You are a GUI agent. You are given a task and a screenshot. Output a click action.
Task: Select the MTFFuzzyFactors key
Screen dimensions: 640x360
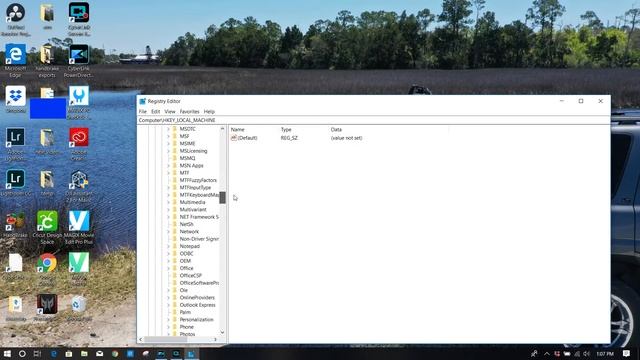click(198, 180)
